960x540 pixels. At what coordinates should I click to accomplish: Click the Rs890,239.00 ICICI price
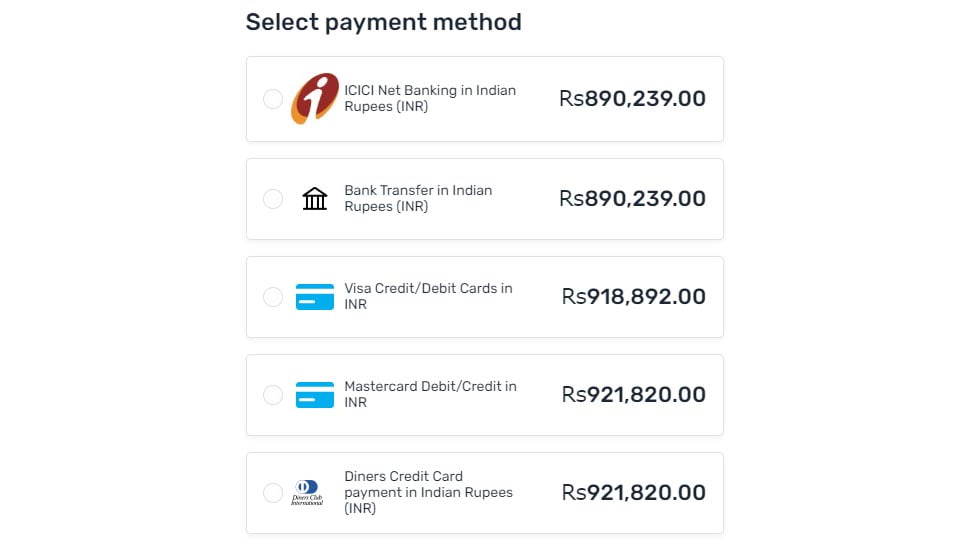[x=632, y=99]
